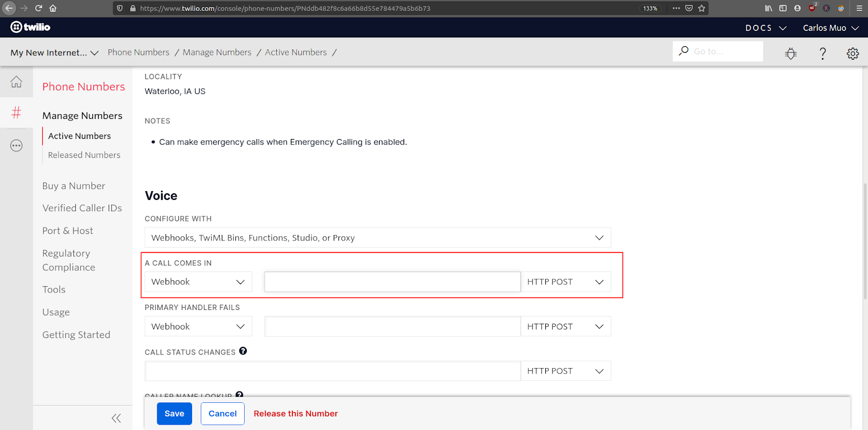Open Call Status Changes HTTP POST dropdown
Viewport: 868px width, 430px height.
[566, 371]
